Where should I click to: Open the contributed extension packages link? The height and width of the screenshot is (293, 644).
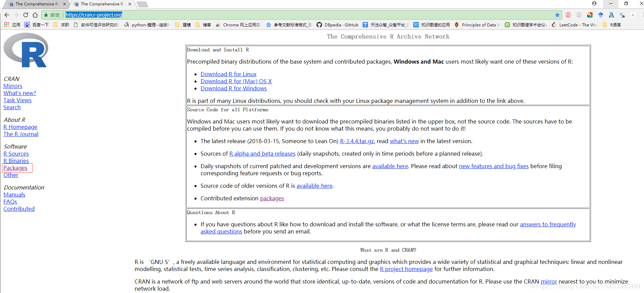point(272,198)
